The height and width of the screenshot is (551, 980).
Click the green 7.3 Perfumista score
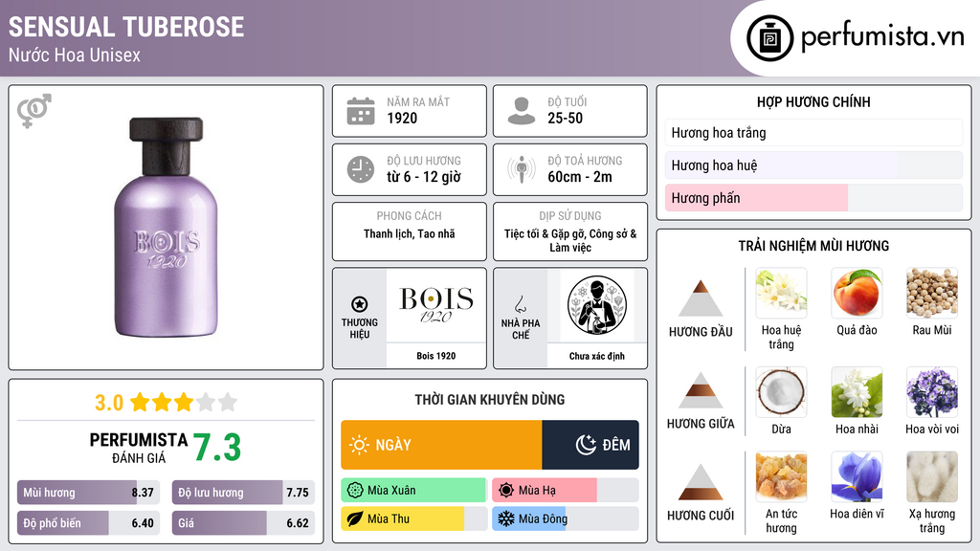tap(217, 448)
